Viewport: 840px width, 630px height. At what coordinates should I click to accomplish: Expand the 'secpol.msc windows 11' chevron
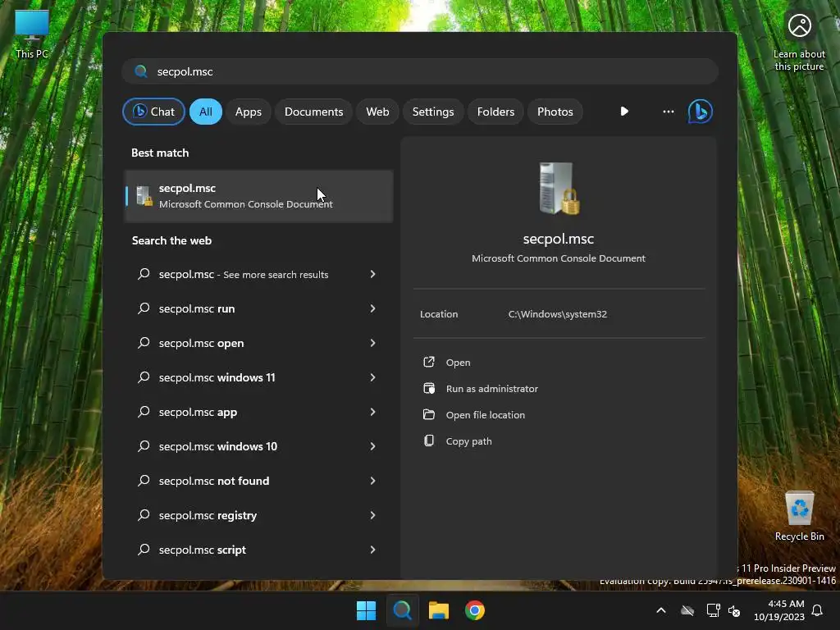click(373, 377)
